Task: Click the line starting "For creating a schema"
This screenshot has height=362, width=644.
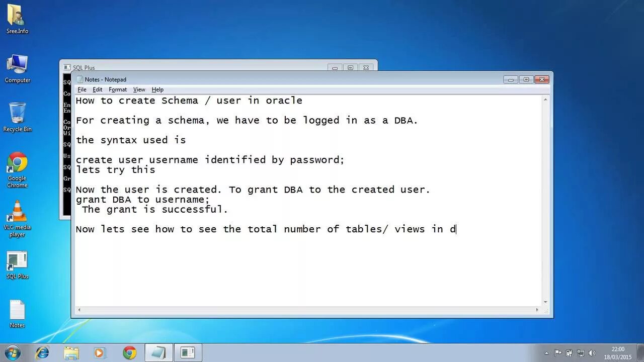Action: pos(247,120)
